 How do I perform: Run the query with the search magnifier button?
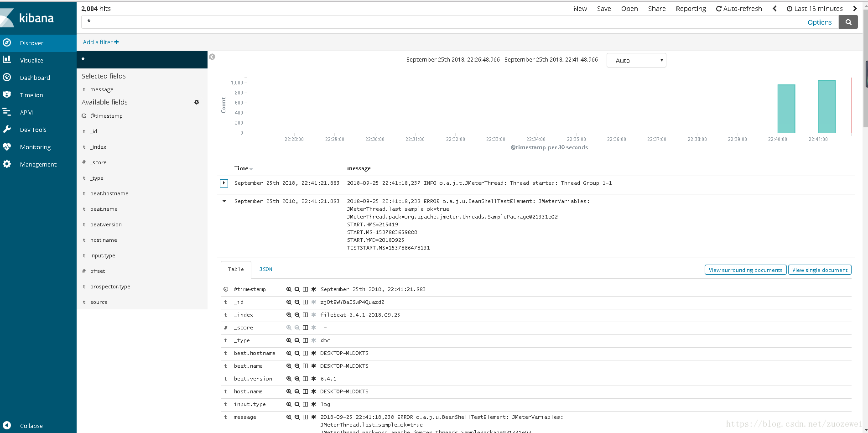pos(848,22)
